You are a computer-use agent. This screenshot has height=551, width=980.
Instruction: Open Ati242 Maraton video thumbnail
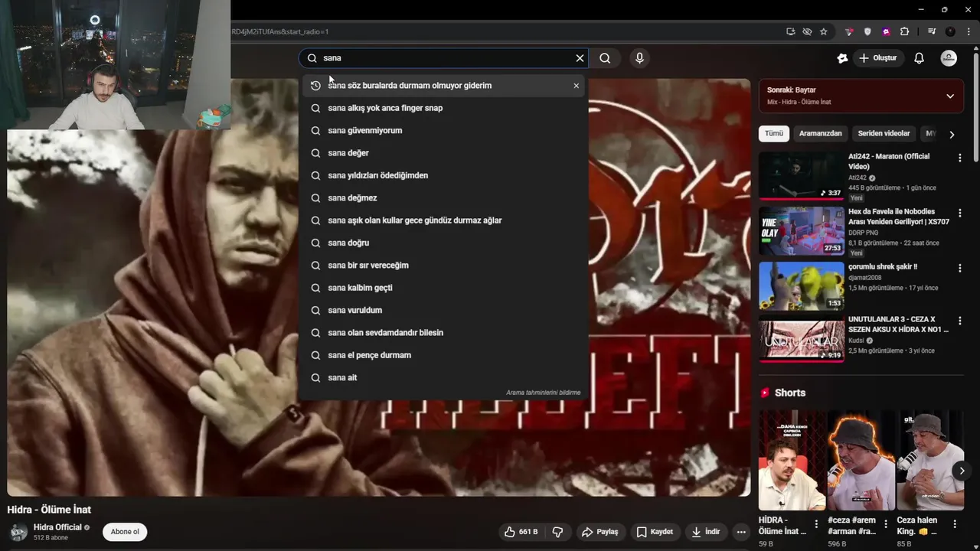tap(801, 175)
